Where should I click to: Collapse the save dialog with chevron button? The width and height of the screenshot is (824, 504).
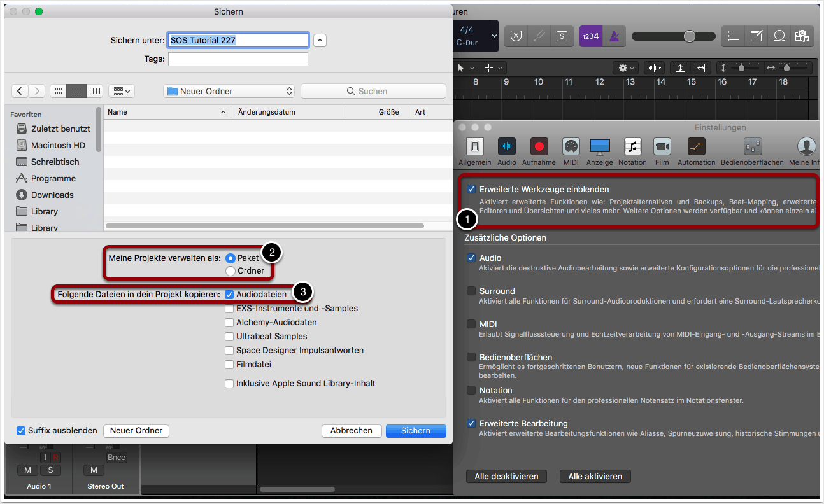point(320,41)
